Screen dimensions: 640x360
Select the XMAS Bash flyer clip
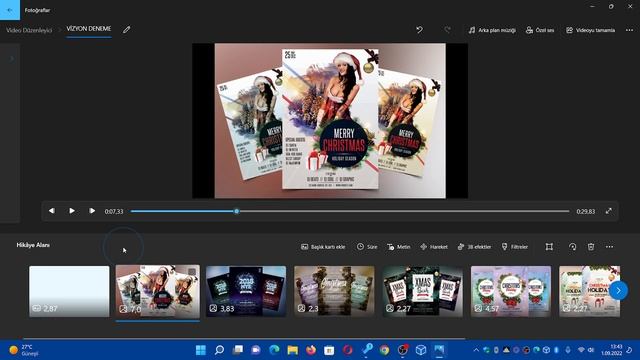click(x=422, y=291)
